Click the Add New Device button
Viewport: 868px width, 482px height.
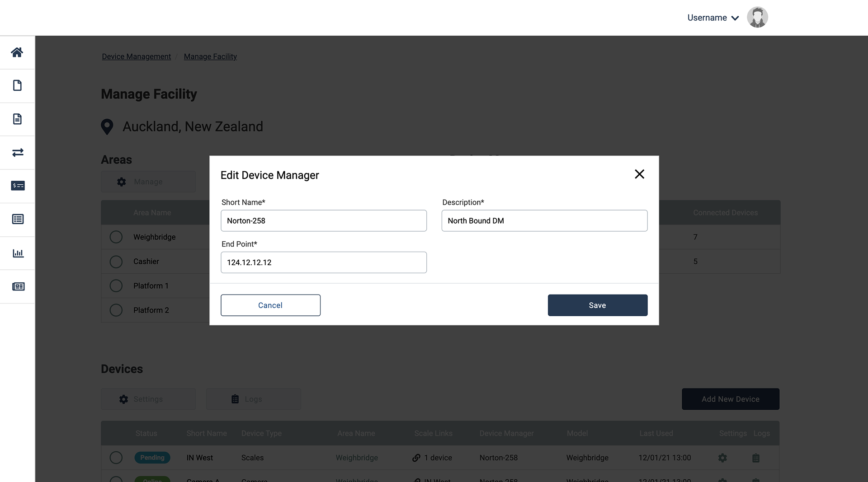point(731,399)
